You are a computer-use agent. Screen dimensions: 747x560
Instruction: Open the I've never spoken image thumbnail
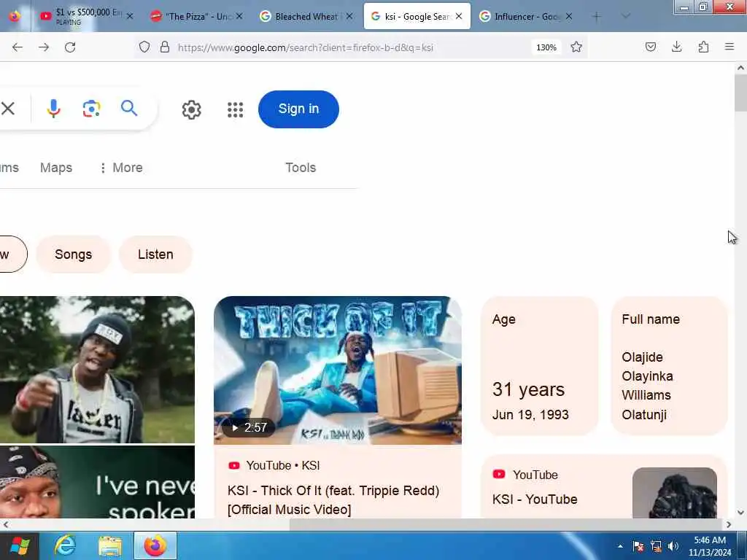click(x=97, y=482)
